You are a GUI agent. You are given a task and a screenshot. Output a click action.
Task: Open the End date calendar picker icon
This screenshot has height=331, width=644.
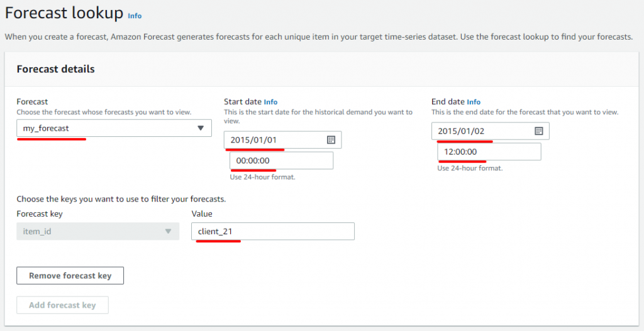(x=539, y=131)
